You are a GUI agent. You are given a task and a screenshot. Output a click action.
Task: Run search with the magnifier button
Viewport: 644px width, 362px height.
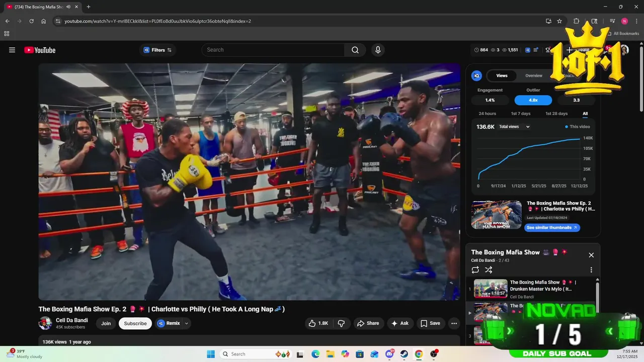tap(355, 50)
